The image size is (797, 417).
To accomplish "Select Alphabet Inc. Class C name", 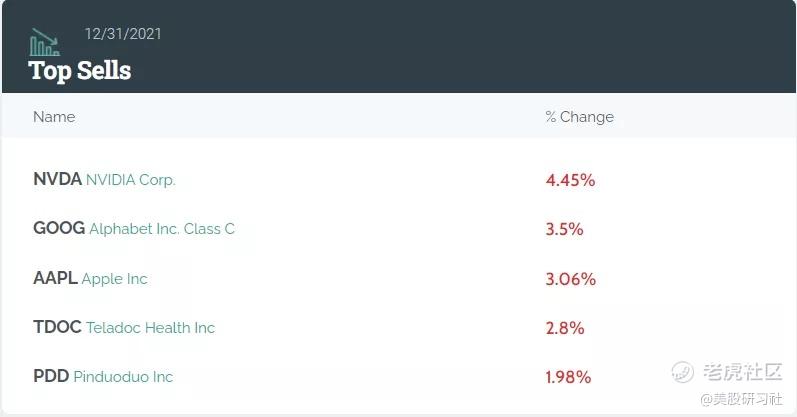I will click(162, 229).
